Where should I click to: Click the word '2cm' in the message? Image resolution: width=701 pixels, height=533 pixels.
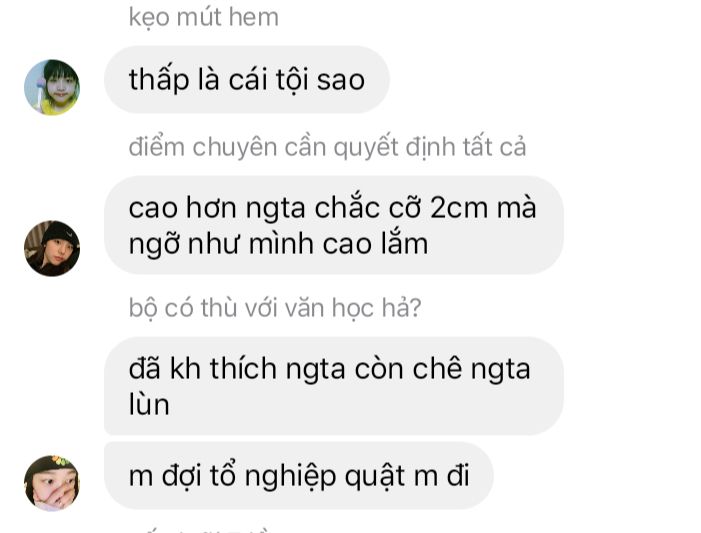(x=459, y=208)
